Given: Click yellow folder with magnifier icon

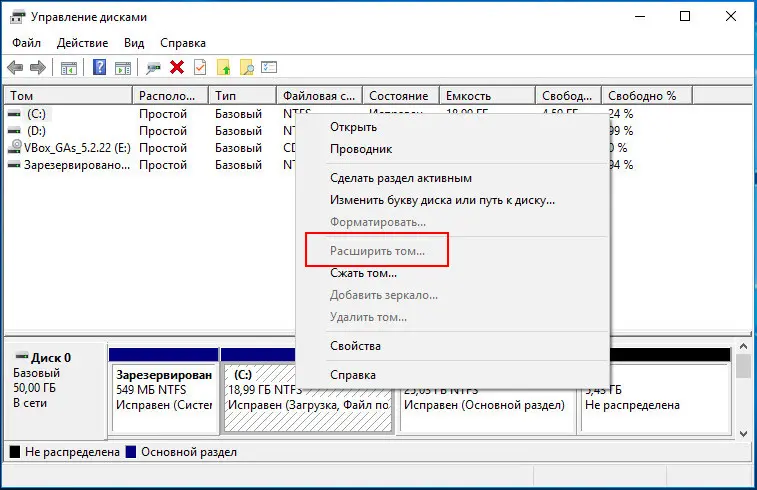Looking at the screenshot, I should tap(247, 68).
